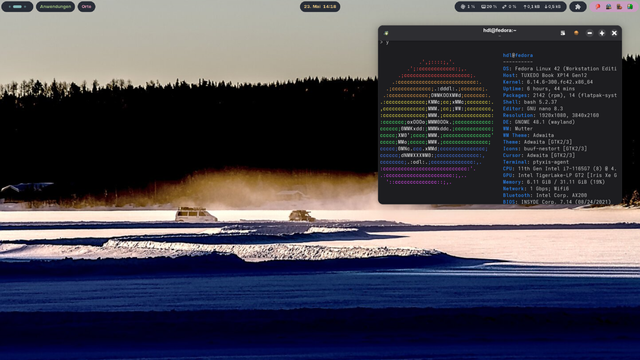This screenshot has width=640, height=360.
Task: Click the CPU usage 1 % indicator
Action: click(x=468, y=7)
